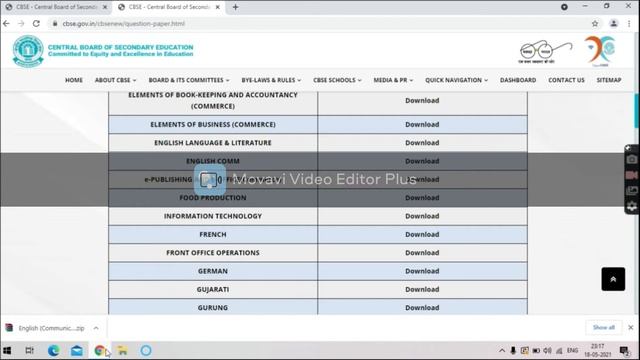
Task: Open Chrome three-dot menu
Action: point(629,24)
